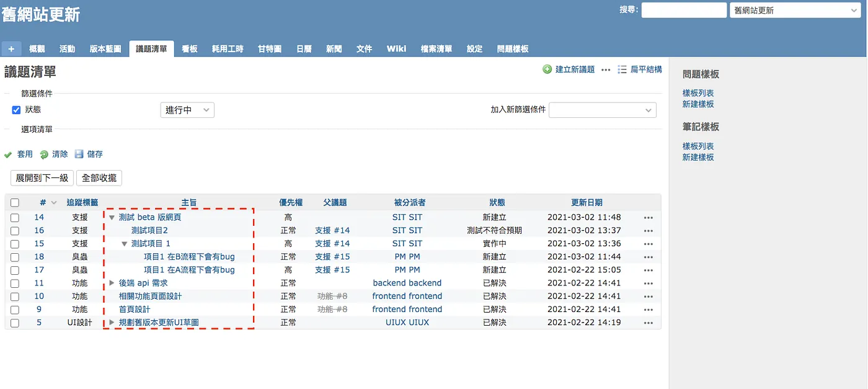This screenshot has width=868, height=389.
Task: Click the 追蹤標籤 column header
Action: pyautogui.click(x=82, y=202)
